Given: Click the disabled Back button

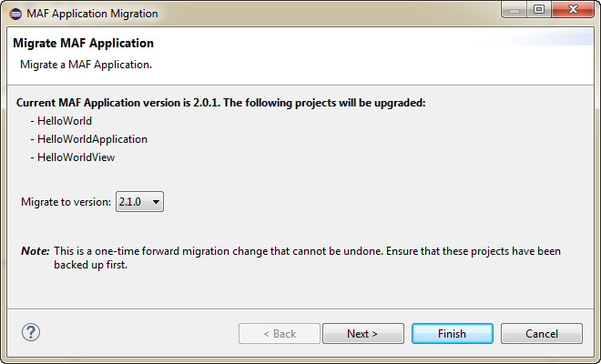Looking at the screenshot, I should point(280,333).
